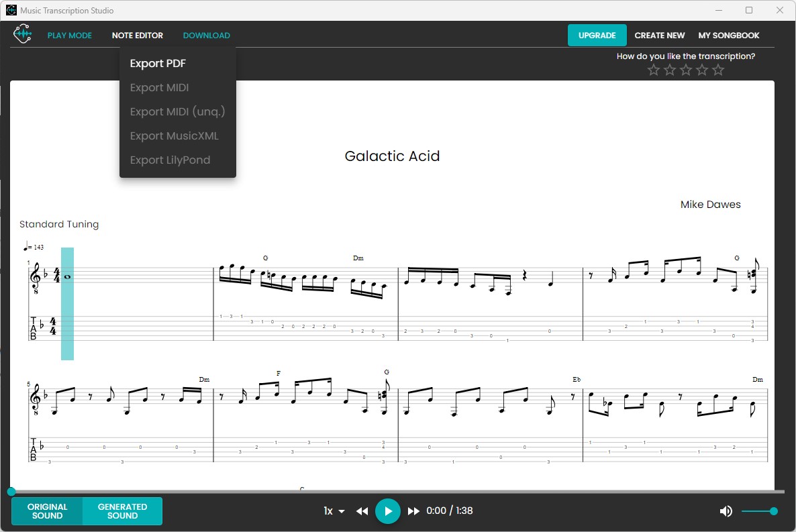Select the middle star of the rating
This screenshot has height=532, width=796.
(685, 69)
